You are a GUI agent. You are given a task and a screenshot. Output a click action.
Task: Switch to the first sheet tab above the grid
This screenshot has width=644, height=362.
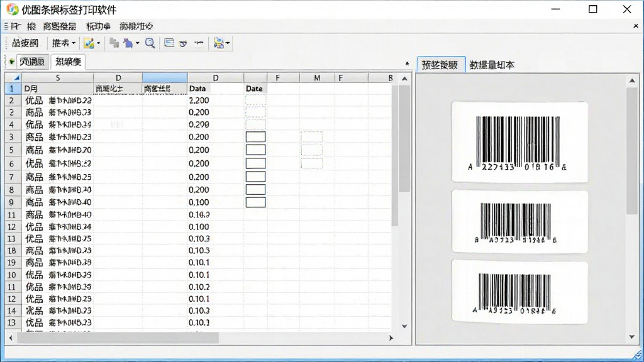click(33, 62)
